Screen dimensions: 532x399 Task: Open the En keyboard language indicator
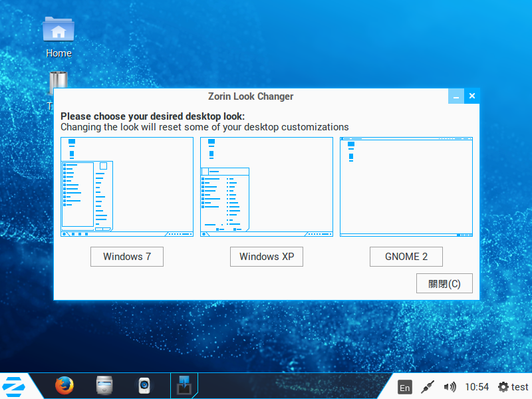(x=405, y=387)
